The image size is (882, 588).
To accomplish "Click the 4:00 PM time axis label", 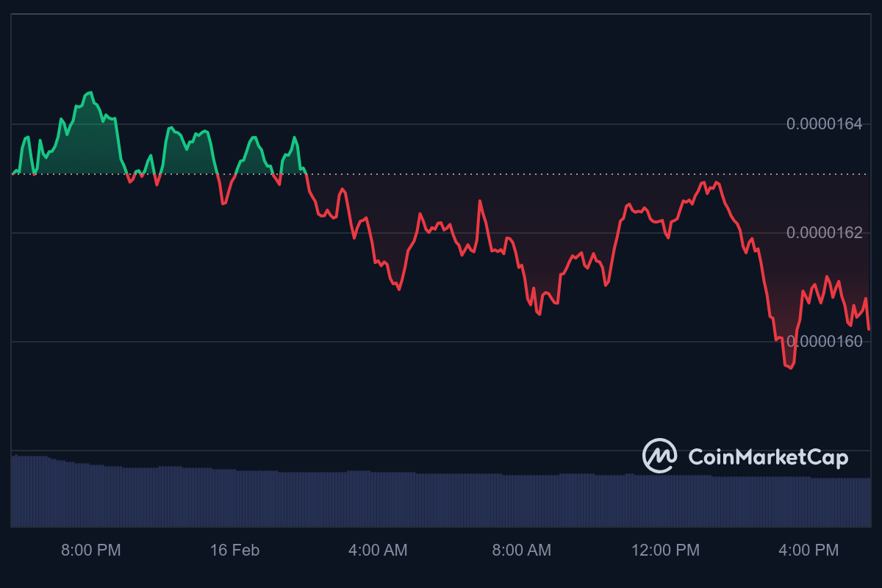I will coord(808,550).
